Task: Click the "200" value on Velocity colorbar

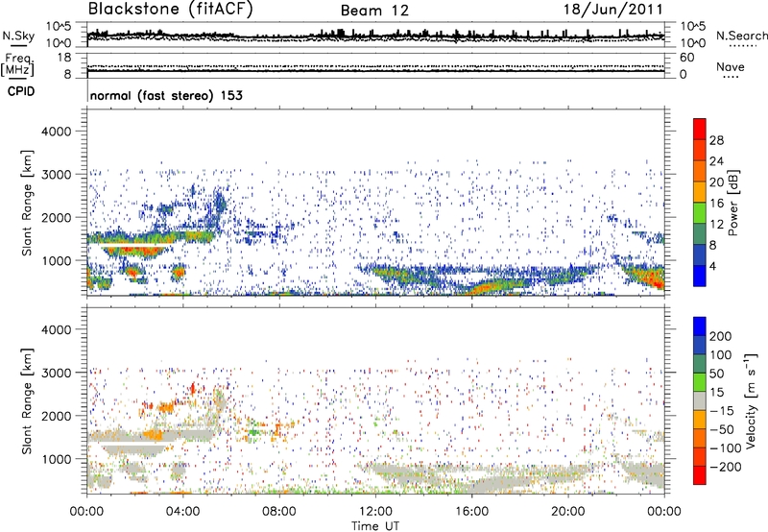Action: coord(721,336)
